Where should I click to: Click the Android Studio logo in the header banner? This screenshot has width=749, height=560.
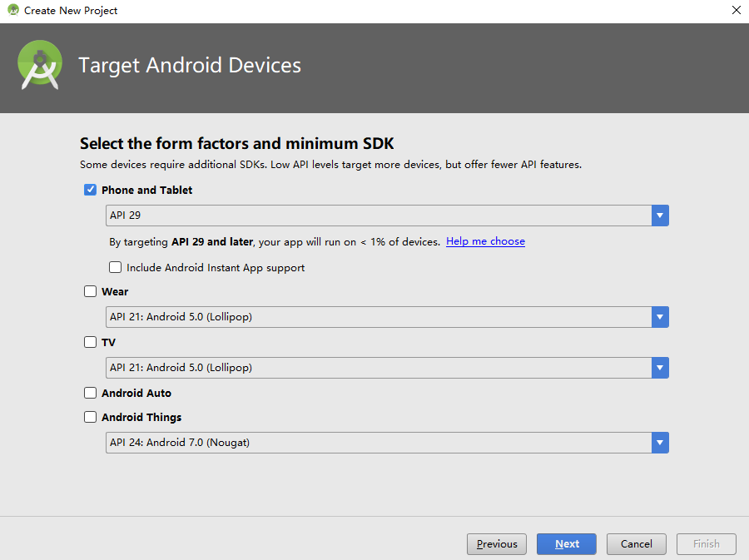[x=39, y=64]
